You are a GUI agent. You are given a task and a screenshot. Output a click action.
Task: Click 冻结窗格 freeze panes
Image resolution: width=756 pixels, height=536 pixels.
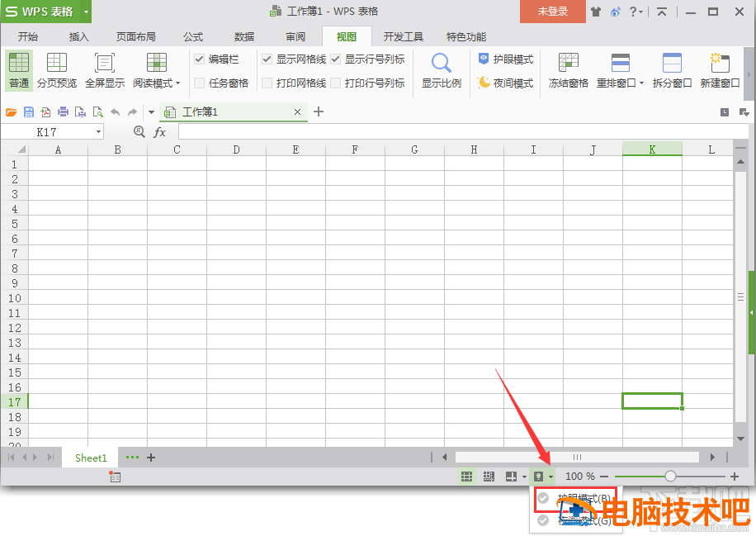pyautogui.click(x=569, y=70)
